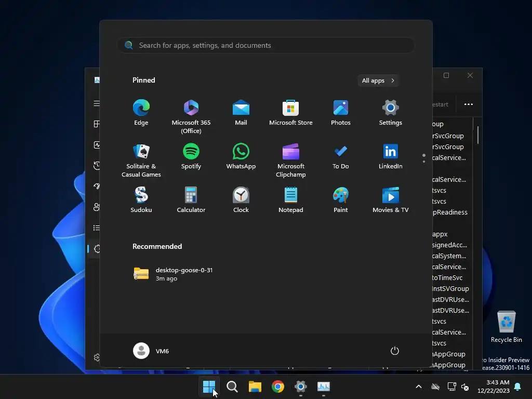Click the Task Manager vertical scrollbar
This screenshot has width=532, height=399.
[478, 135]
